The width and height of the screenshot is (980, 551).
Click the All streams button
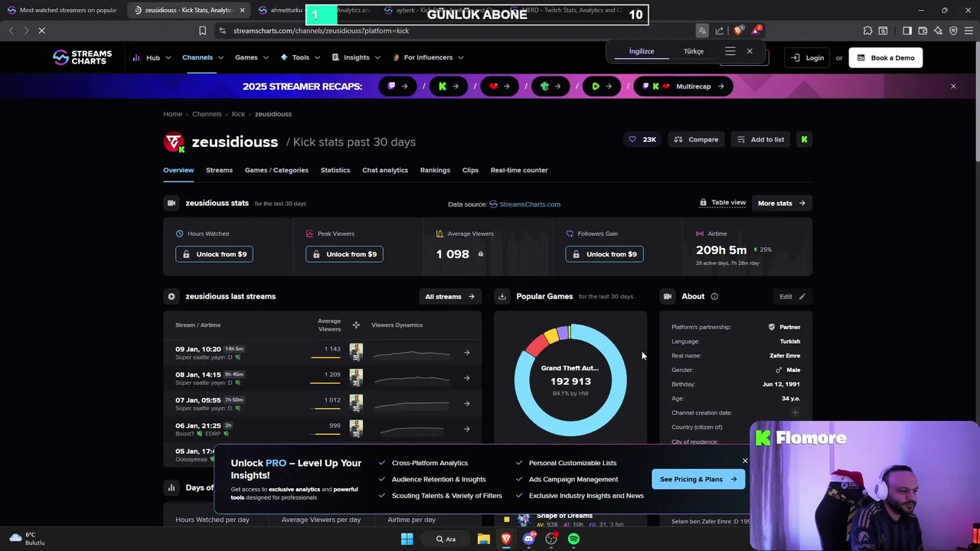point(450,296)
